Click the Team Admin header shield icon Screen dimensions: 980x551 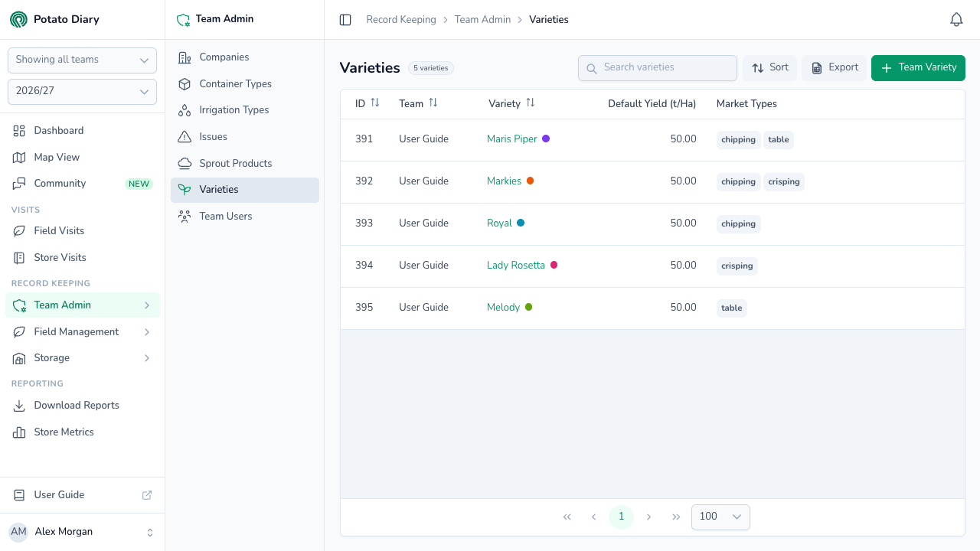click(x=183, y=20)
